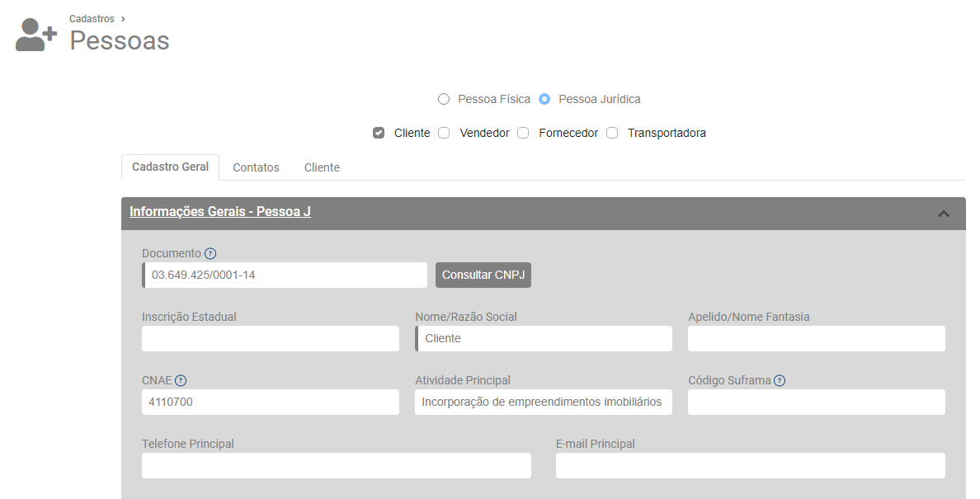Focus the Inscrição Estadual input field
The image size is (980, 499).
pyautogui.click(x=270, y=339)
